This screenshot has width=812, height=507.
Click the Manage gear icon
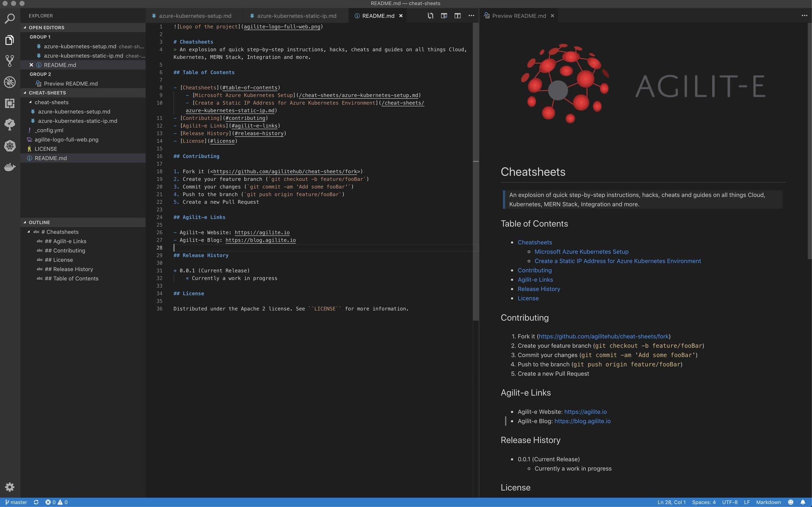point(10,487)
